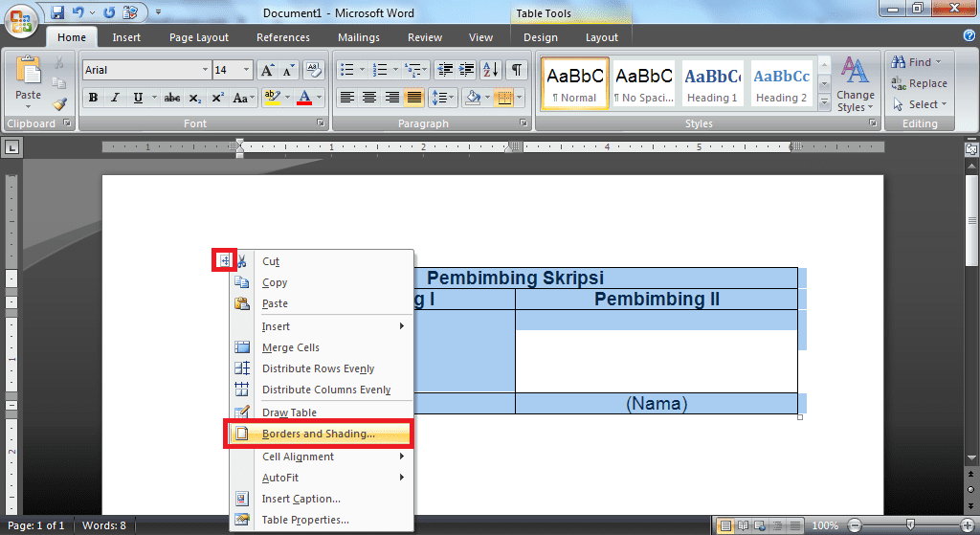The image size is (980, 535).
Task: Click the Replace button
Action: point(920,83)
